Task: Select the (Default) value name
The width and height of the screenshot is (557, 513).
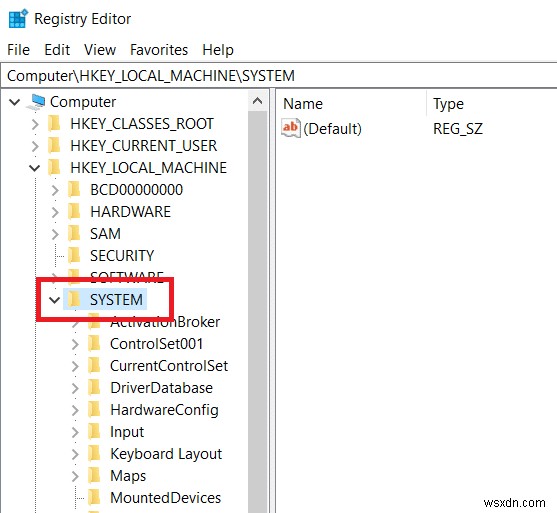Action: [x=332, y=129]
